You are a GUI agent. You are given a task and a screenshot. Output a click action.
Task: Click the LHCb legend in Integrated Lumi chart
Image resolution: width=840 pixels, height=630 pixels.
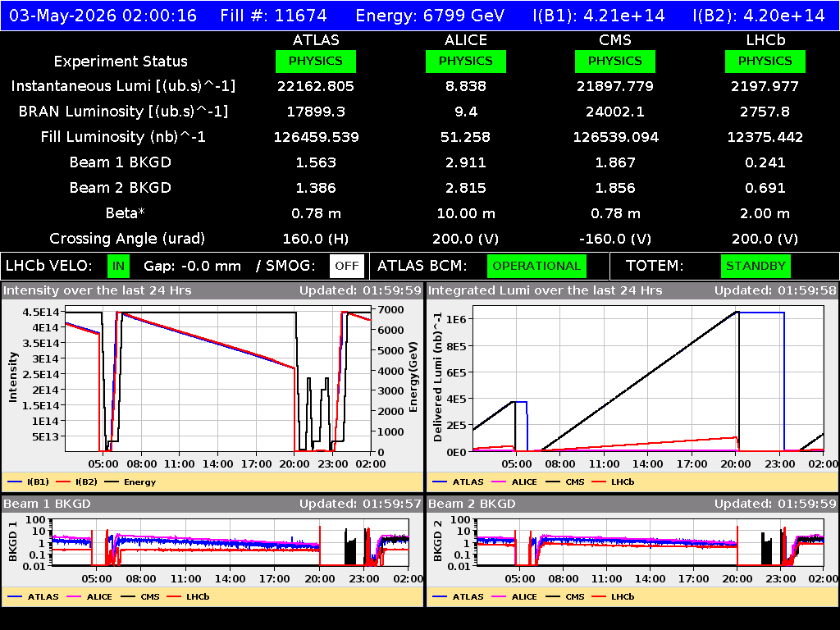tap(613, 482)
